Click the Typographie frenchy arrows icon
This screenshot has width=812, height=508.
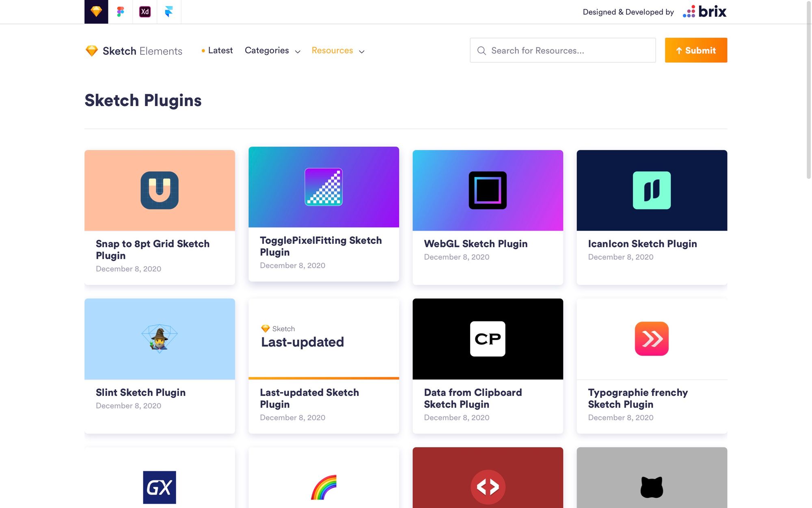point(652,339)
